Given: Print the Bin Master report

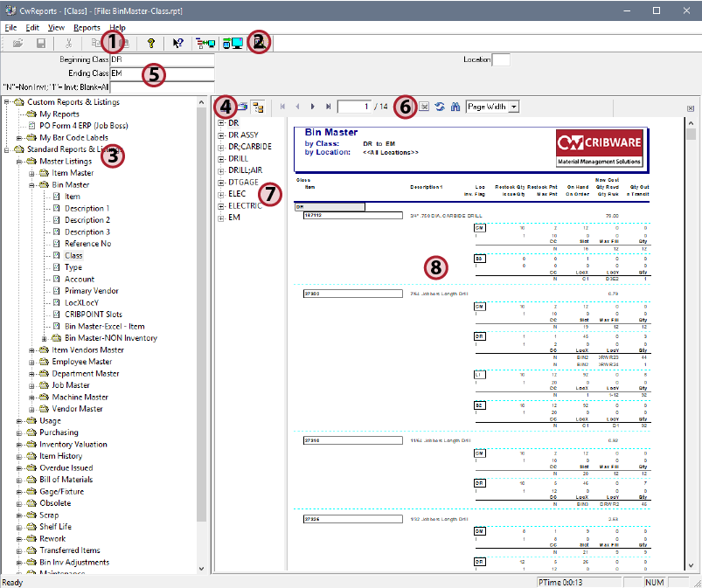Looking at the screenshot, I should point(244,105).
